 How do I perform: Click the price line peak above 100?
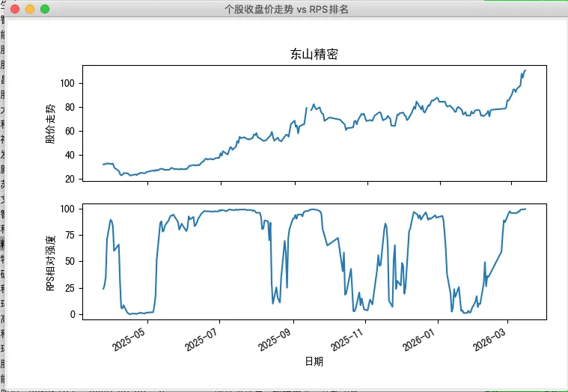(525, 70)
